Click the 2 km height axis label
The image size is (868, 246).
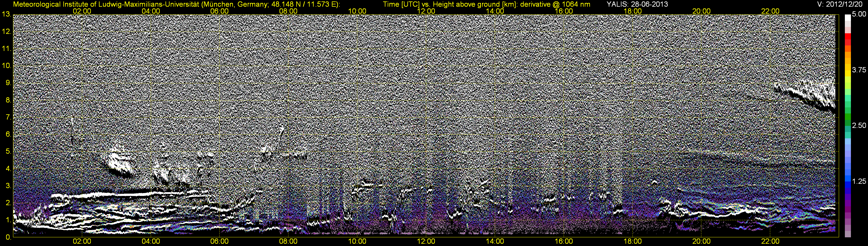tap(8, 203)
